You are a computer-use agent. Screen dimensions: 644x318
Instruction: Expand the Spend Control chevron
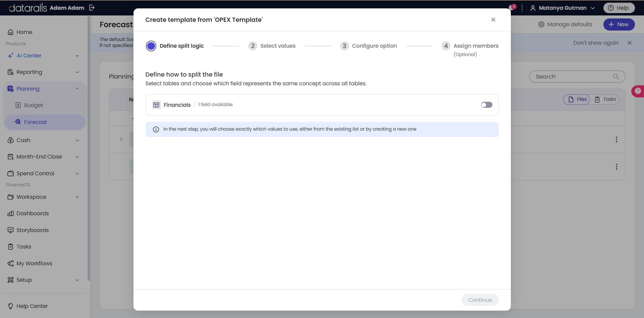tap(77, 174)
